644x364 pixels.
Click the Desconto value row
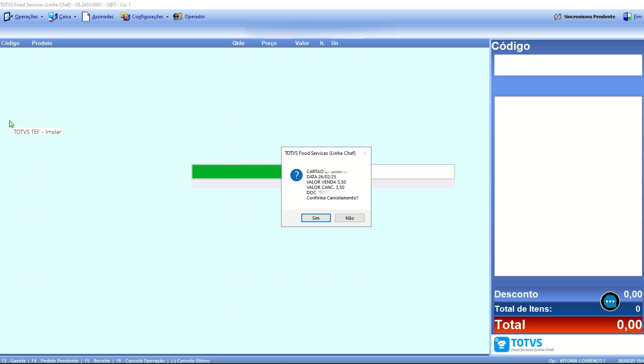568,294
